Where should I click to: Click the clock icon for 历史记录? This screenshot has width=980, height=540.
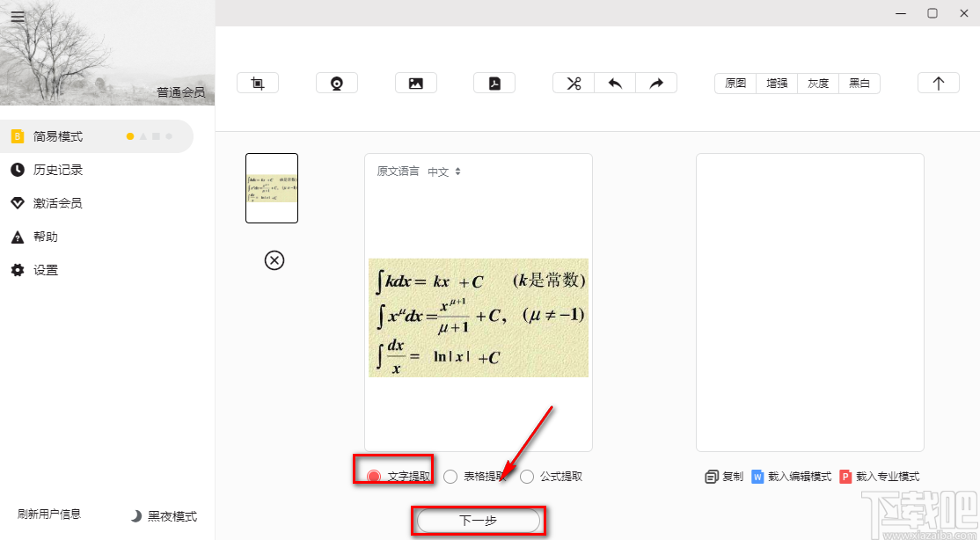(x=18, y=170)
